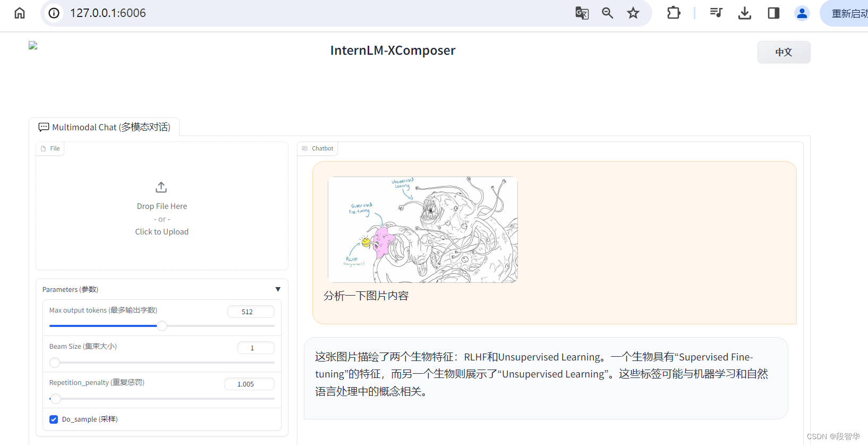Screen dimensions: 868x445
Task: Click the Chatbot label
Action: pos(318,148)
